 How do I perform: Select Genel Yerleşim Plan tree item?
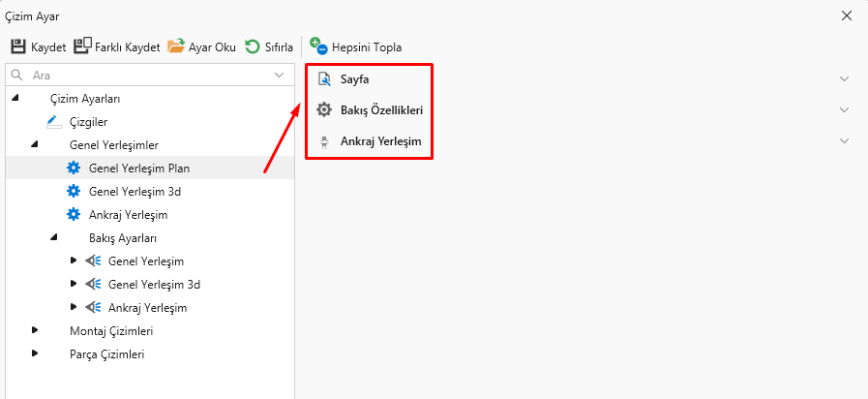pos(138,169)
